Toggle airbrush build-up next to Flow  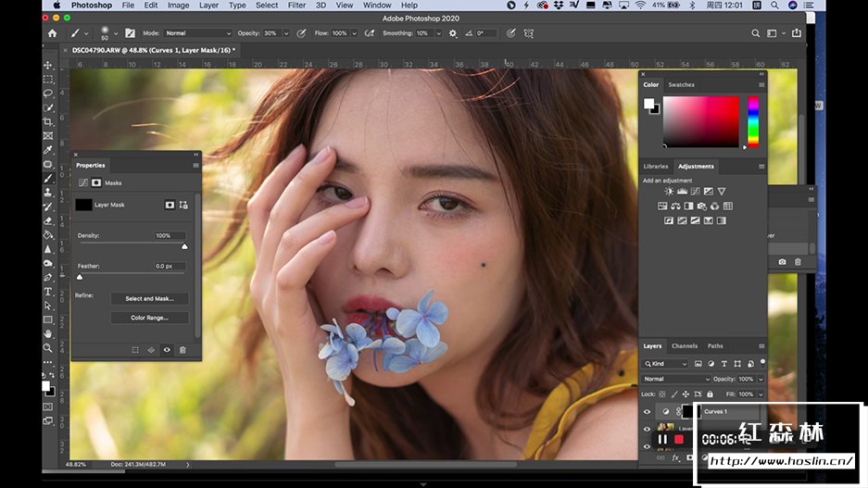[x=369, y=33]
